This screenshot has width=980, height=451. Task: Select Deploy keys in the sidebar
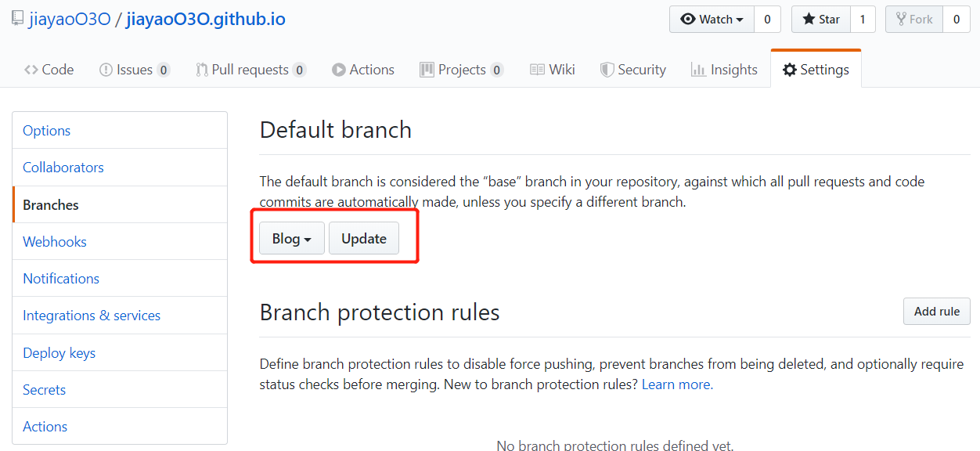pyautogui.click(x=59, y=353)
